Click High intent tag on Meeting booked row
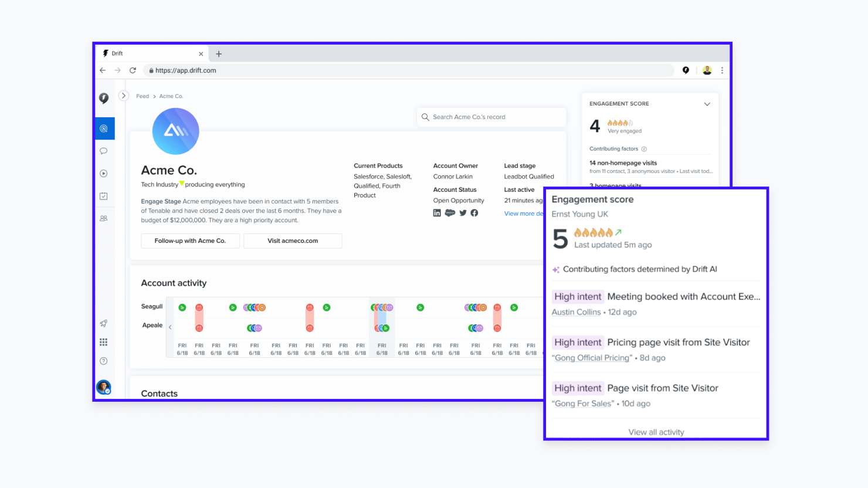868x488 pixels. pyautogui.click(x=578, y=297)
